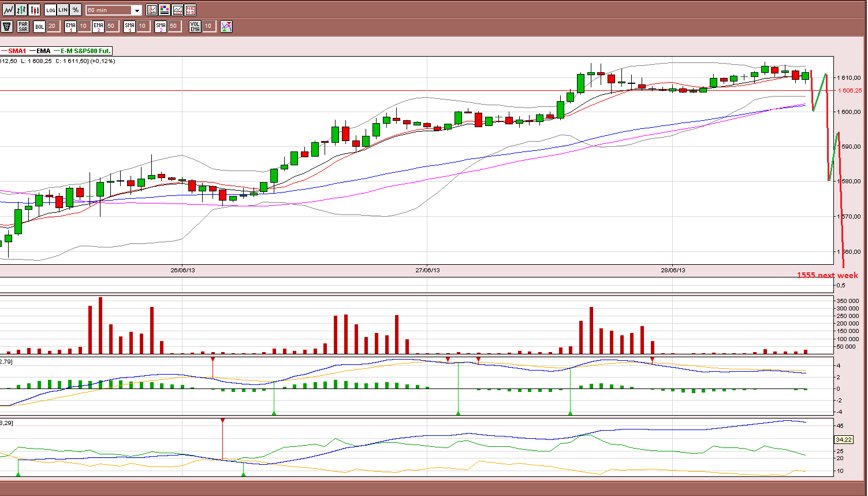Edit the VOL EMA period field
This screenshot has width=868, height=496.
coord(208,26)
